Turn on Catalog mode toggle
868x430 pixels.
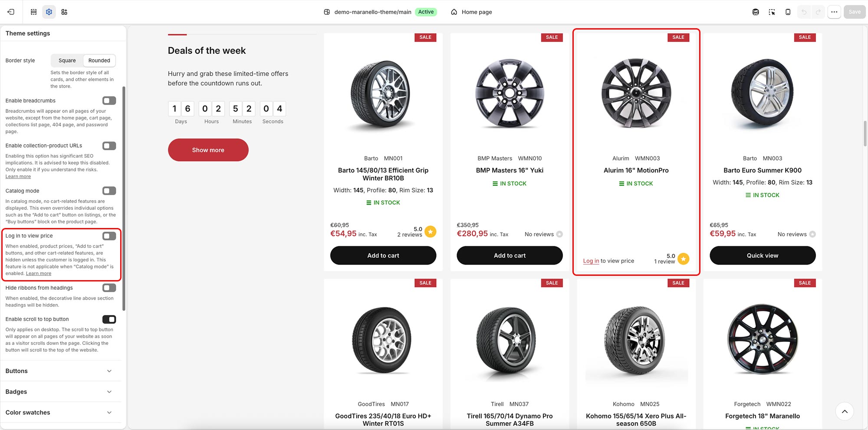pos(109,191)
